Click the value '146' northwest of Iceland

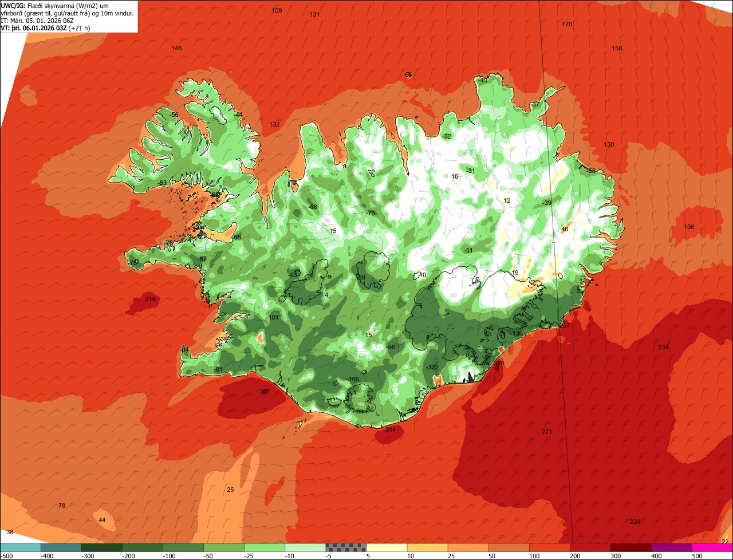176,48
